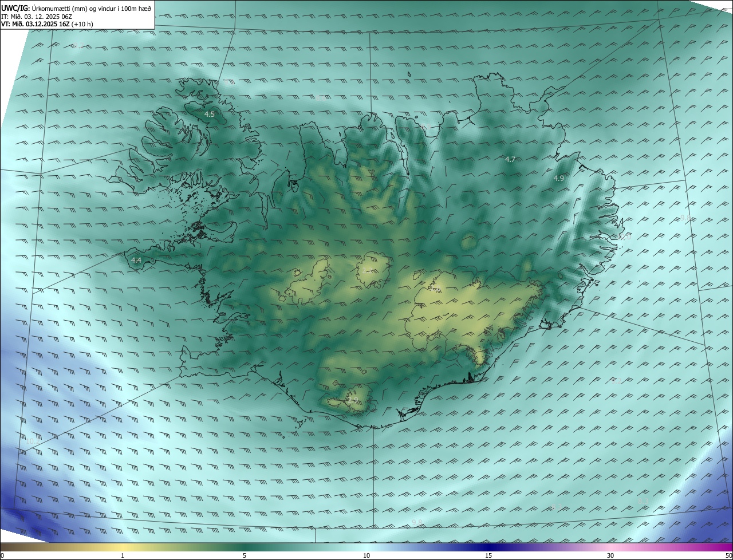Click the 1 tick label on the color scale
The height and width of the screenshot is (560, 733).
123,556
